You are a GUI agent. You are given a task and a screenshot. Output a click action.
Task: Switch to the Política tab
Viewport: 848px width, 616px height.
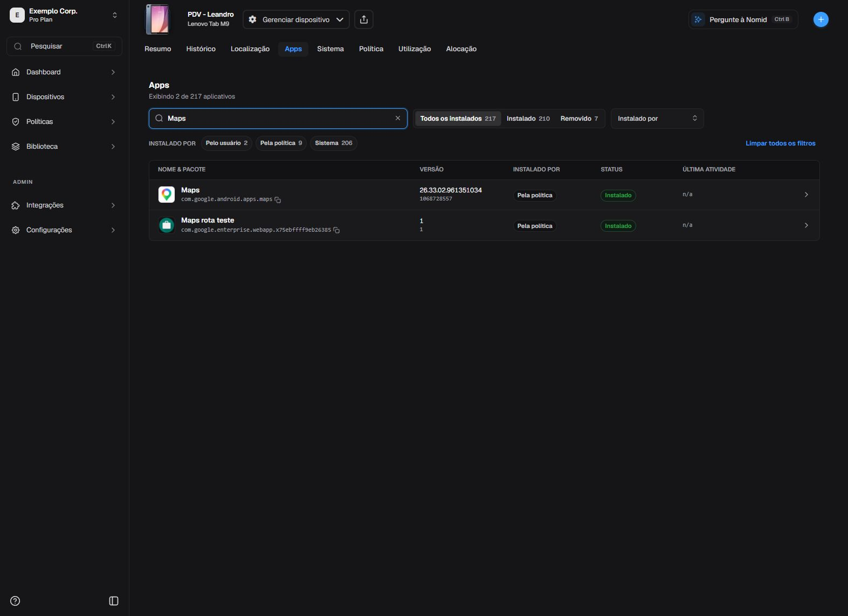[371, 49]
